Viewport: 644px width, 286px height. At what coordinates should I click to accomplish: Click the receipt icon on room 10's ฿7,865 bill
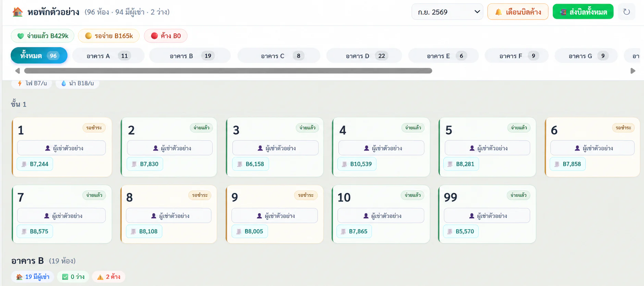(x=343, y=231)
